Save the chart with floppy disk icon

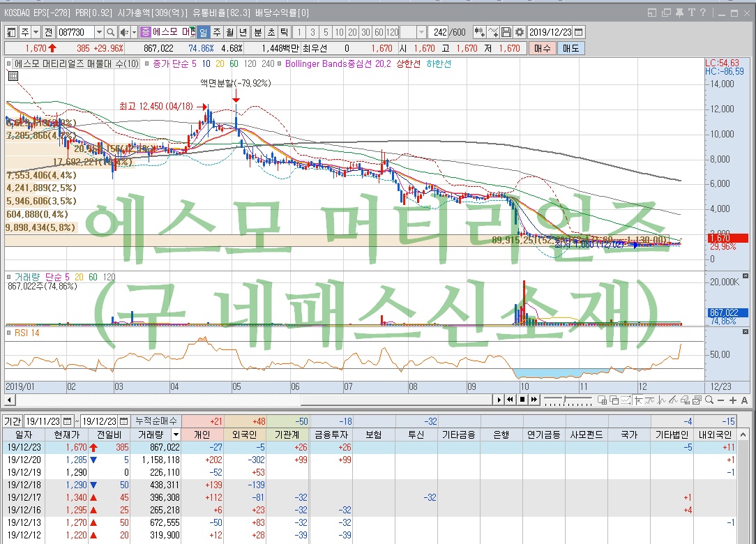506,32
